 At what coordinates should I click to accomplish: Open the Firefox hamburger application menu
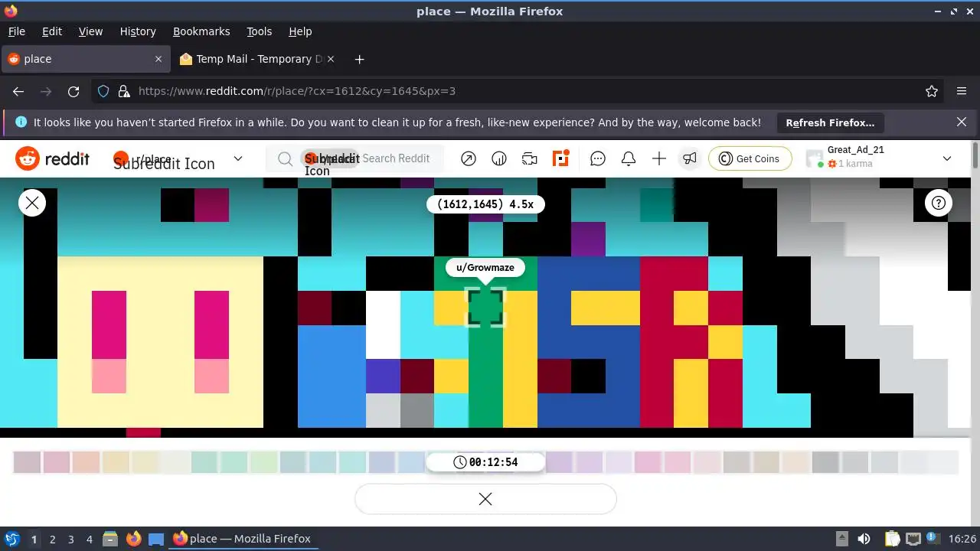(962, 91)
